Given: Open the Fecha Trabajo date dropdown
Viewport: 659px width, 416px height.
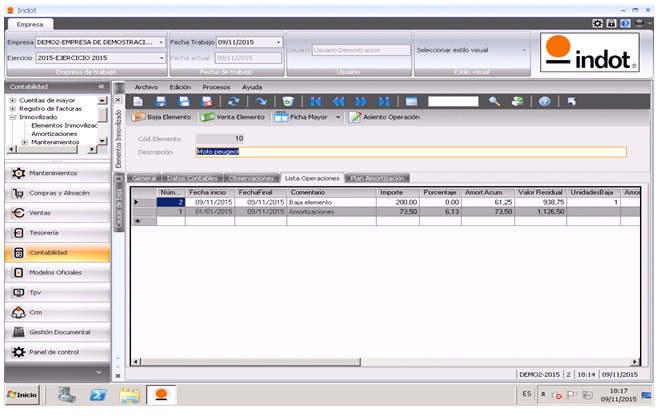Looking at the screenshot, I should coord(277,43).
